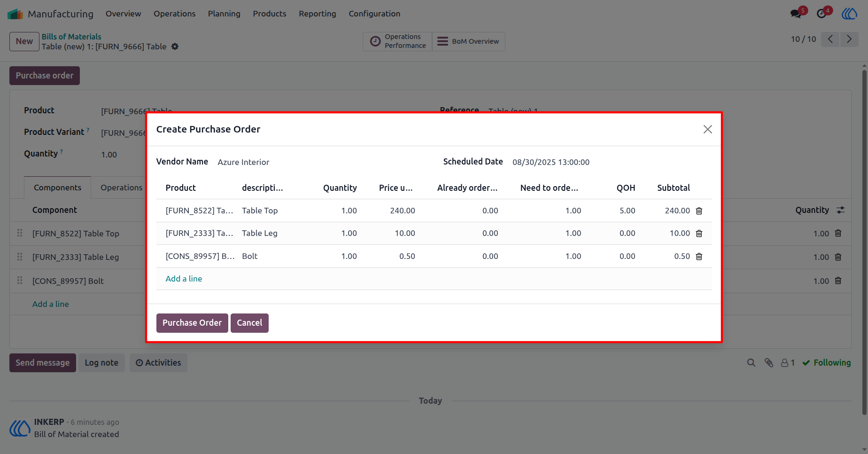Open the Products menu
Screen dimensions: 868x454
(x=270, y=14)
